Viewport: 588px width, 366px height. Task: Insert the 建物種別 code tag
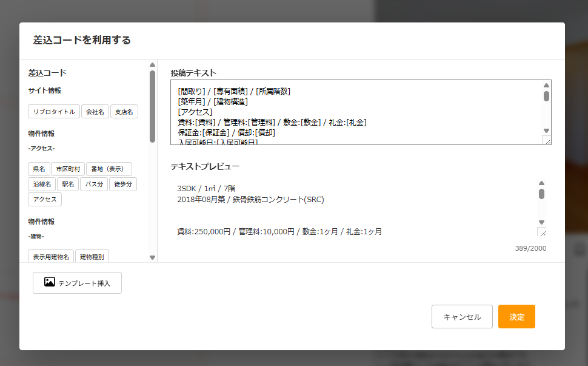(92, 257)
